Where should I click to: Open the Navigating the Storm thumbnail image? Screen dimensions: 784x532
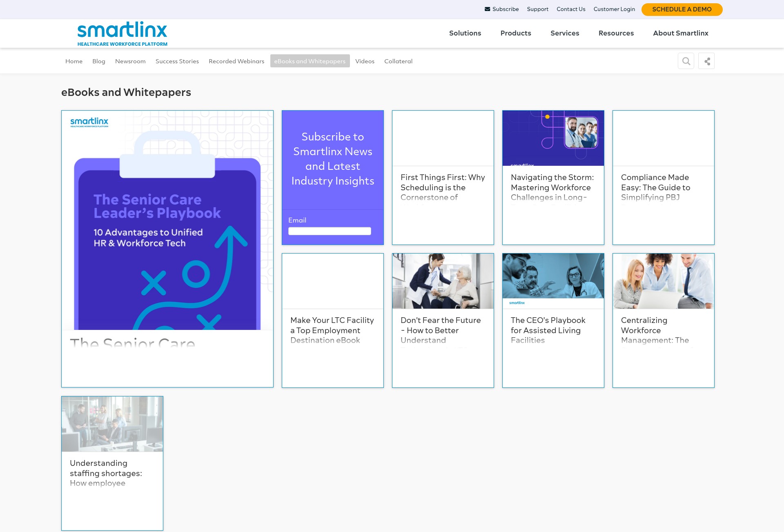point(553,138)
